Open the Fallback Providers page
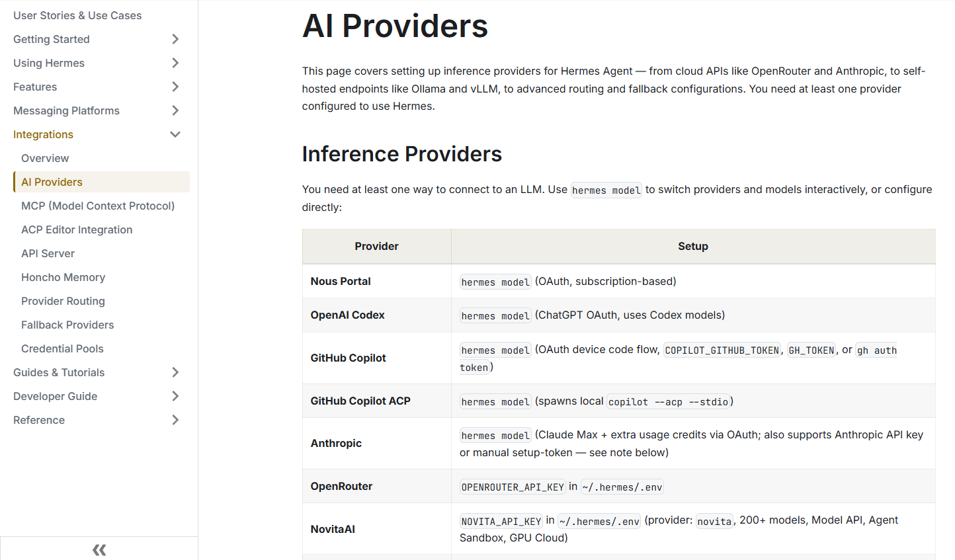 pyautogui.click(x=67, y=325)
